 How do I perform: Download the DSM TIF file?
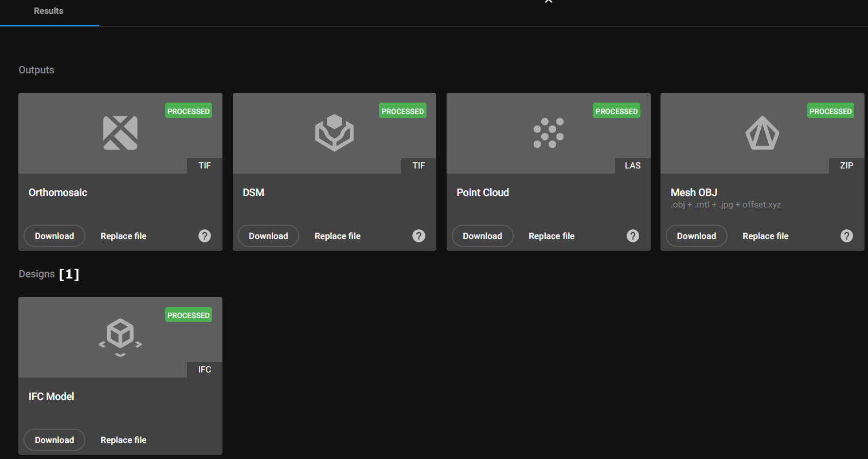pos(268,236)
